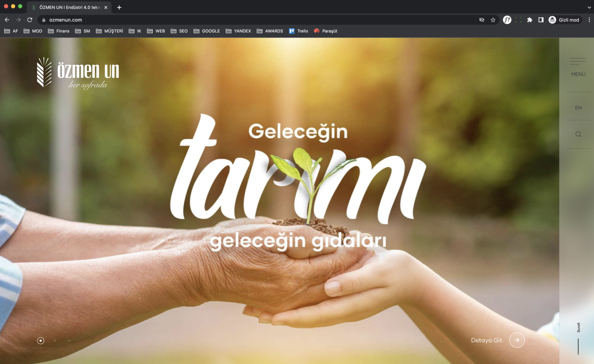Switch language to EN
The height and width of the screenshot is (364, 594).
tap(578, 108)
